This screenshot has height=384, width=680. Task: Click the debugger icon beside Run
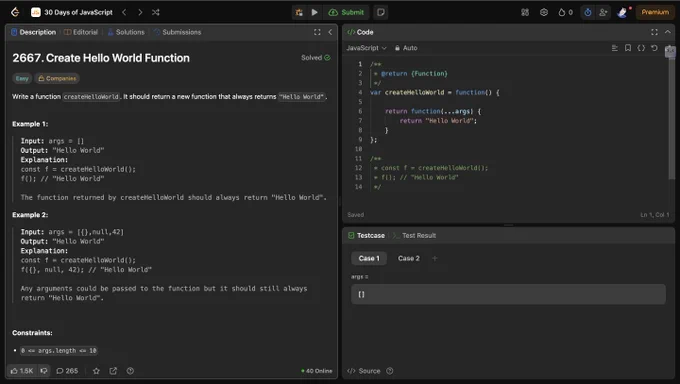pos(299,12)
